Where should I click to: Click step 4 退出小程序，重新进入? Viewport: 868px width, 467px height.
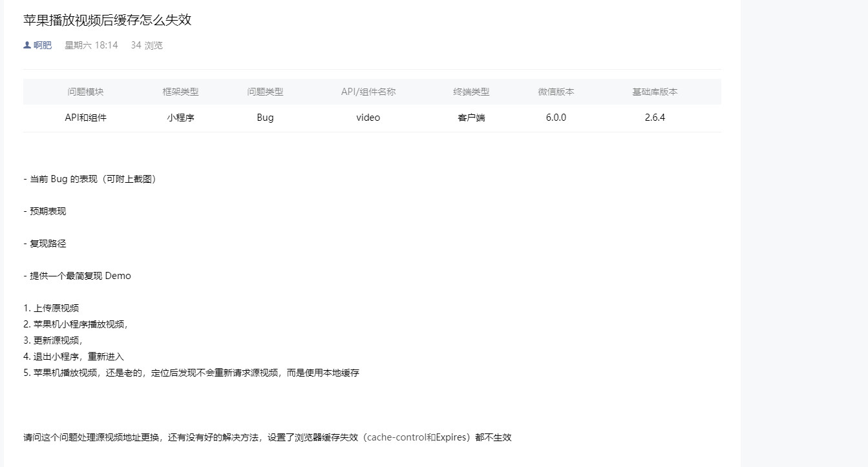[x=74, y=357]
